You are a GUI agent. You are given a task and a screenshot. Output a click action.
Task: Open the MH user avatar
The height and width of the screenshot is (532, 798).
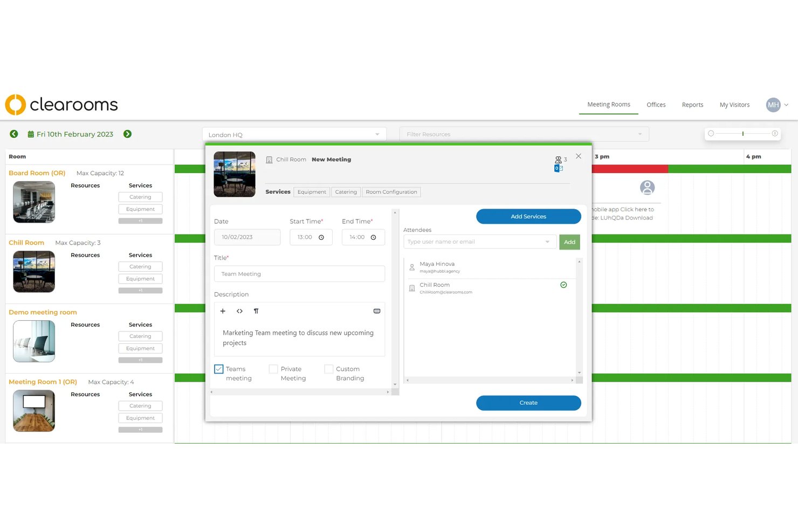pos(773,105)
